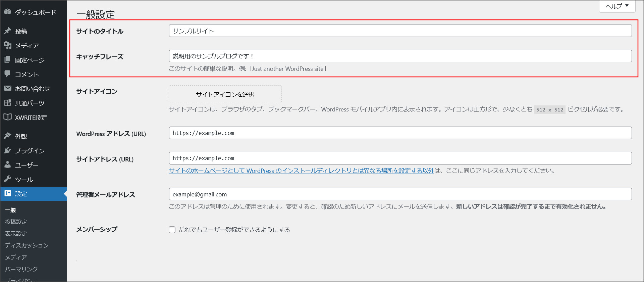
Task: Click the plug icon beside プラグイン
Action: click(x=7, y=150)
